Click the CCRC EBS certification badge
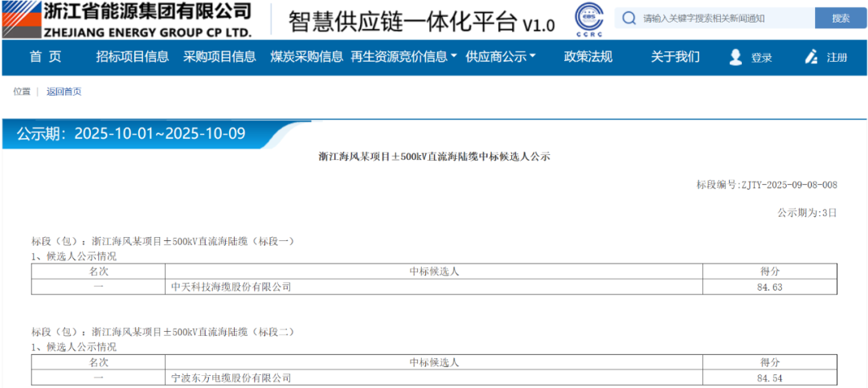Viewport: 868px width, 388px height. click(x=589, y=20)
